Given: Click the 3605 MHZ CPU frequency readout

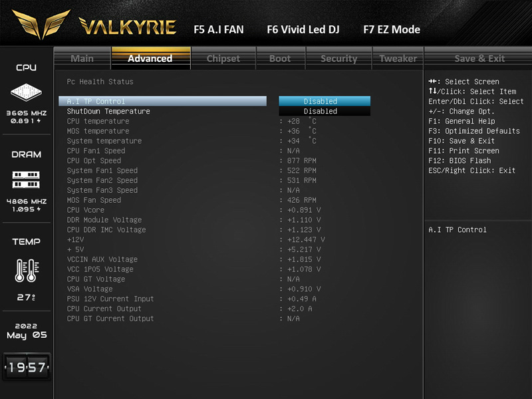Looking at the screenshot, I should [27, 113].
